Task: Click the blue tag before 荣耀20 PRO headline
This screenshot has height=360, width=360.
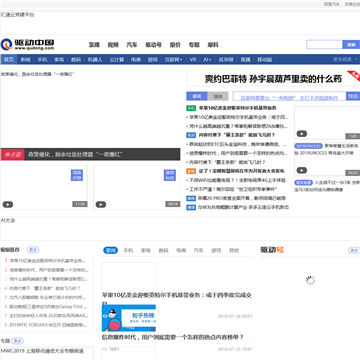Action: (x=191, y=198)
